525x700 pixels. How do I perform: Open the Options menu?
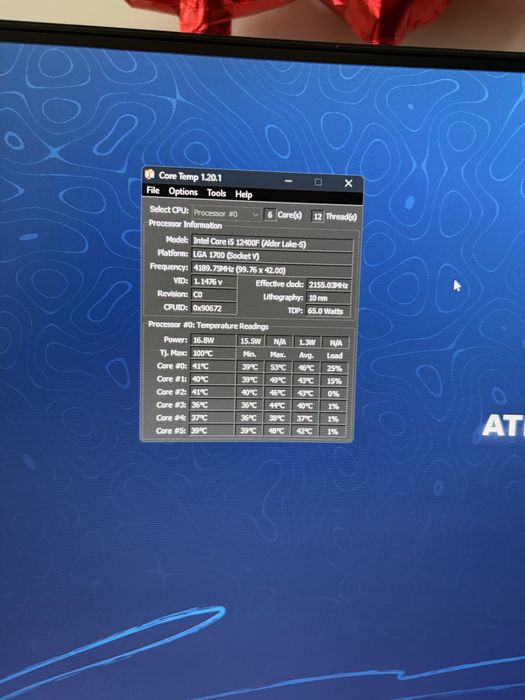click(x=183, y=192)
